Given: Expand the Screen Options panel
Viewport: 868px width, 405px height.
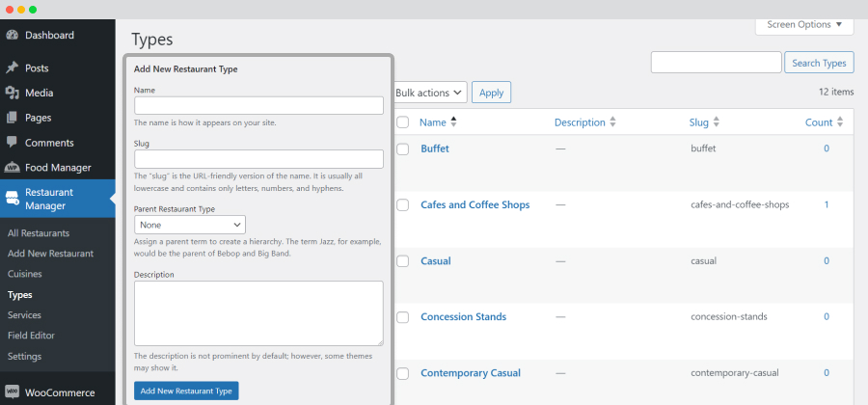Looking at the screenshot, I should (804, 25).
